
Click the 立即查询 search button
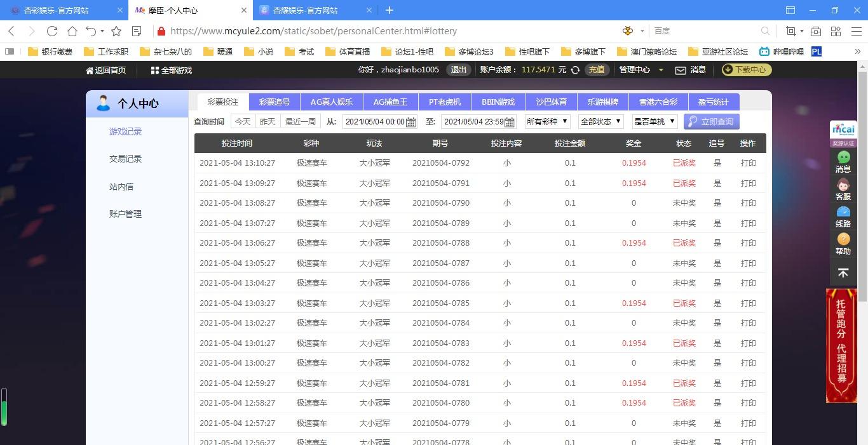712,121
